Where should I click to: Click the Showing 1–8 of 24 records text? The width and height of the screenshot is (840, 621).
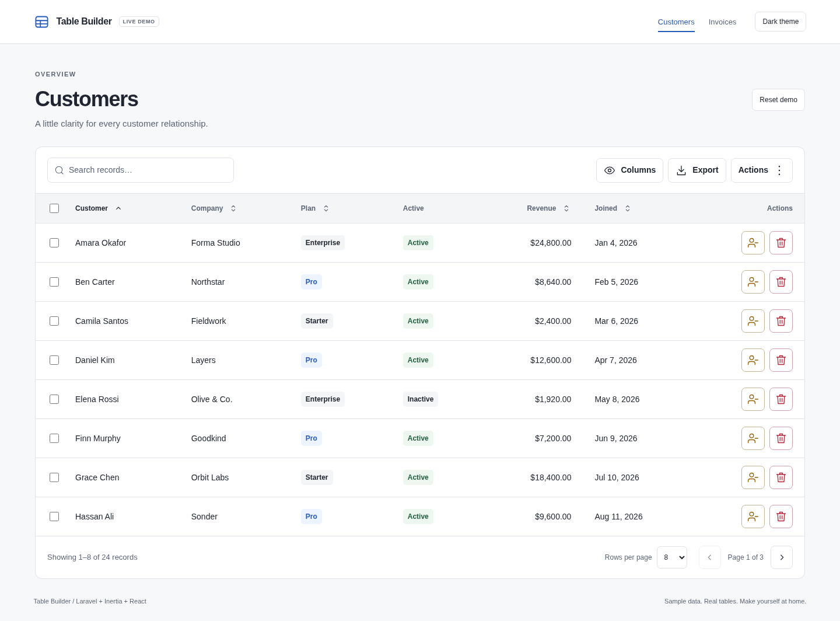[x=92, y=557]
